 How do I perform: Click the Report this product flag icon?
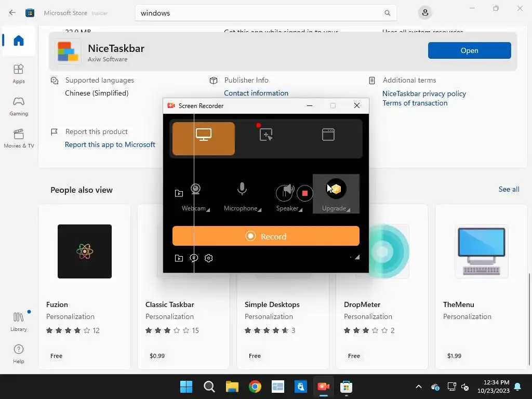click(x=54, y=131)
